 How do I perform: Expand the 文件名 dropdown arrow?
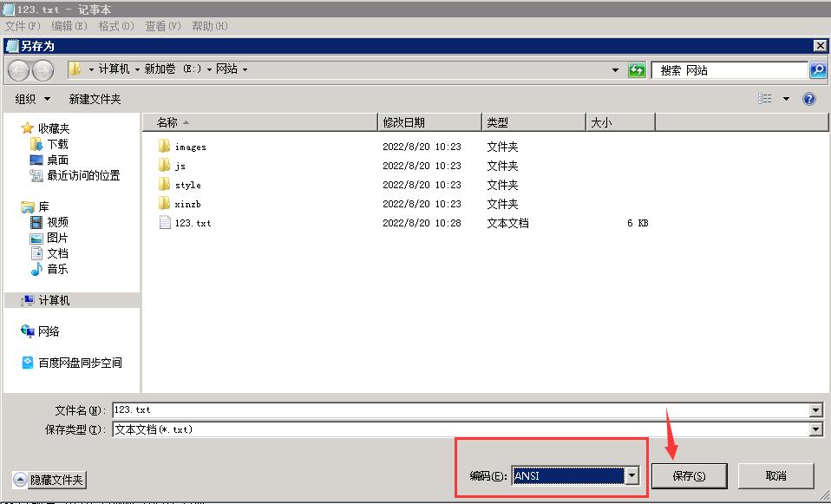[x=815, y=410]
